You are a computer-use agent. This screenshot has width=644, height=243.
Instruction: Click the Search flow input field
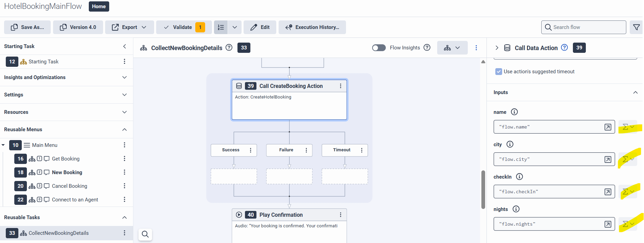pos(588,27)
